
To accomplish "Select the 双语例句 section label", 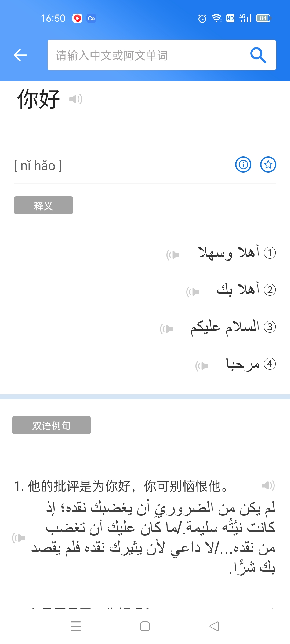I will pyautogui.click(x=52, y=425).
